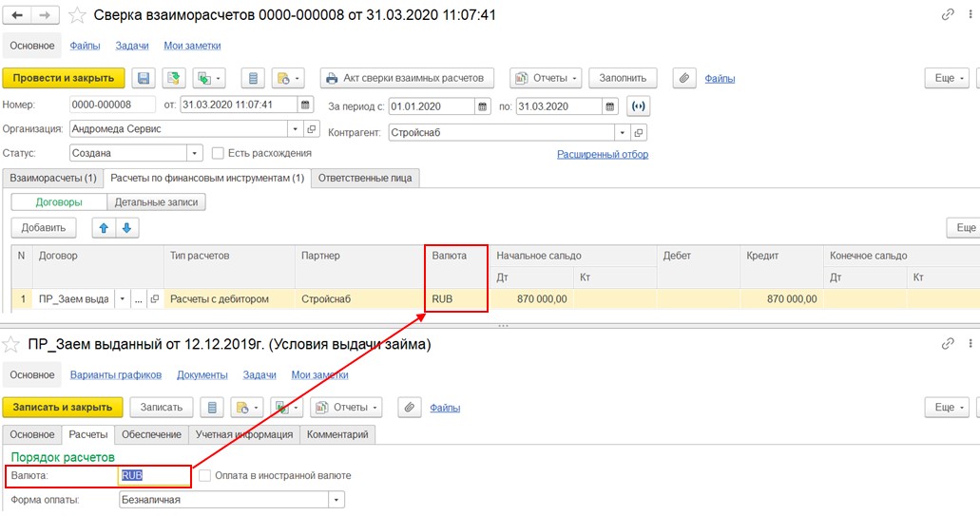Get link icon of reconciliation document

click(x=947, y=15)
